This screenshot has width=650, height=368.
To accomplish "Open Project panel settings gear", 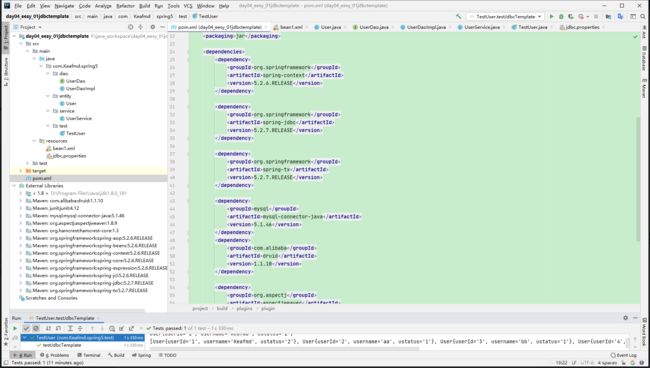I will 152,27.
